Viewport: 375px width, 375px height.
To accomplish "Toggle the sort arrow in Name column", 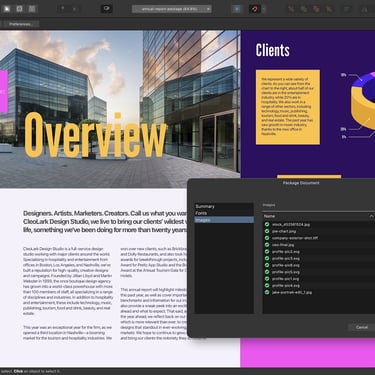I will click(371, 216).
